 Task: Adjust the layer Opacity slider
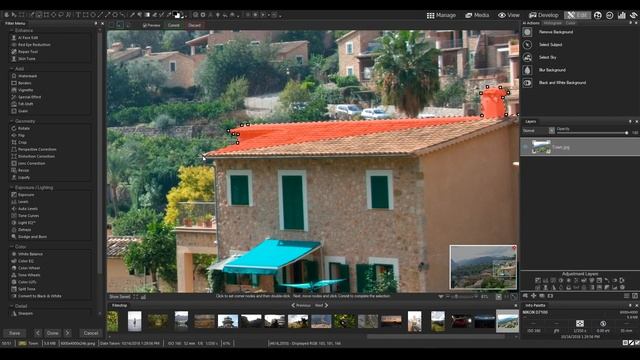(592, 133)
